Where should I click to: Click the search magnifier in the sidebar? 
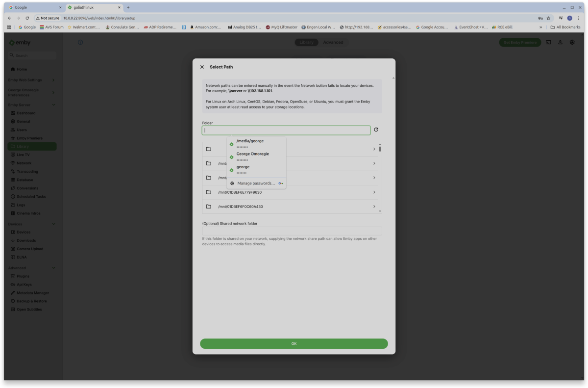tap(11, 55)
